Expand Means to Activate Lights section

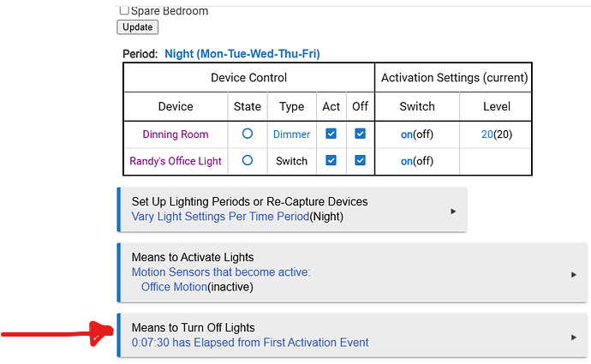(572, 274)
